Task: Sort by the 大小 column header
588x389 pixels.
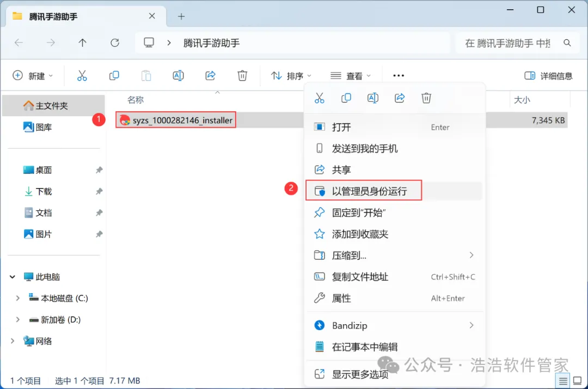Action: (x=522, y=100)
